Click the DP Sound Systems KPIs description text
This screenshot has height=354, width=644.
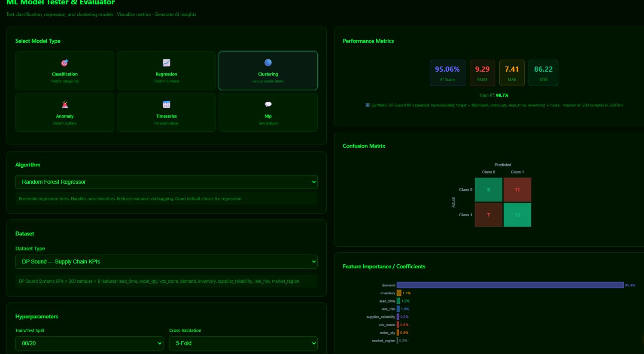pos(160,281)
